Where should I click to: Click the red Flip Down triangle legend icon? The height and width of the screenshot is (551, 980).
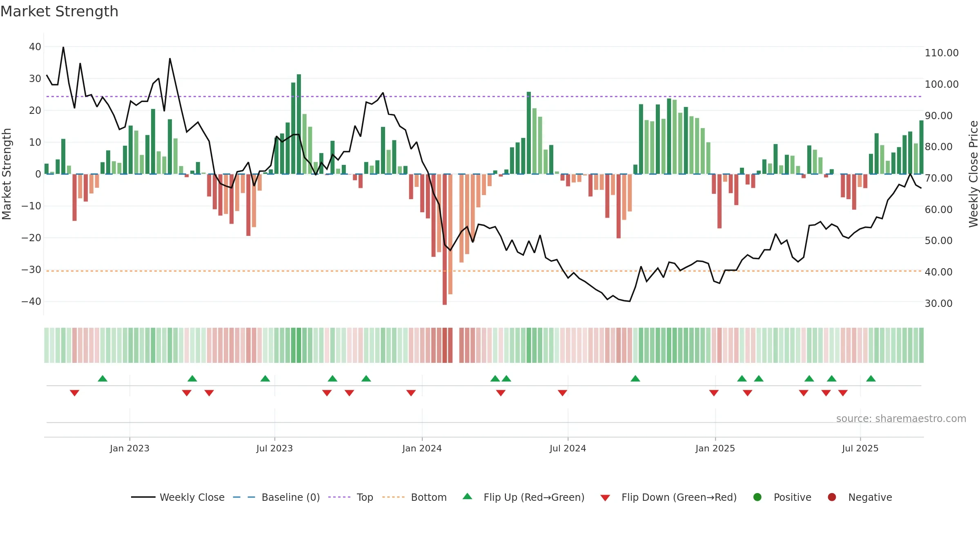pyautogui.click(x=605, y=498)
